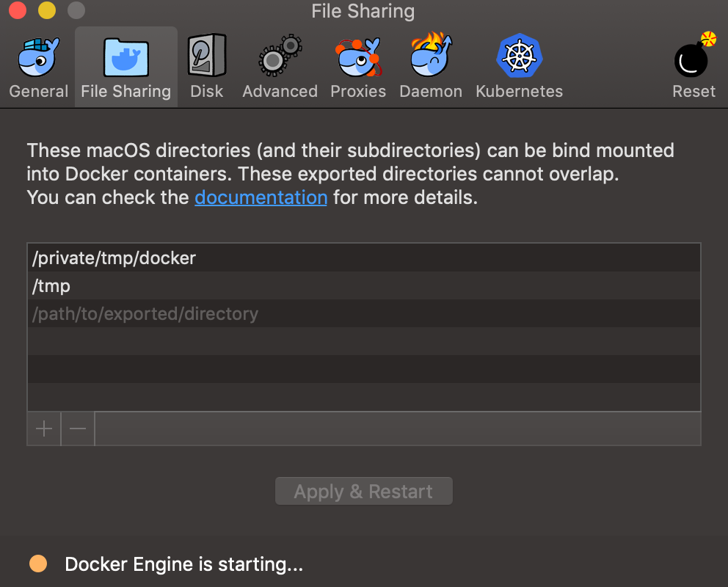Minimize the window with the yellow button
This screenshot has height=587, width=728.
[x=47, y=10]
